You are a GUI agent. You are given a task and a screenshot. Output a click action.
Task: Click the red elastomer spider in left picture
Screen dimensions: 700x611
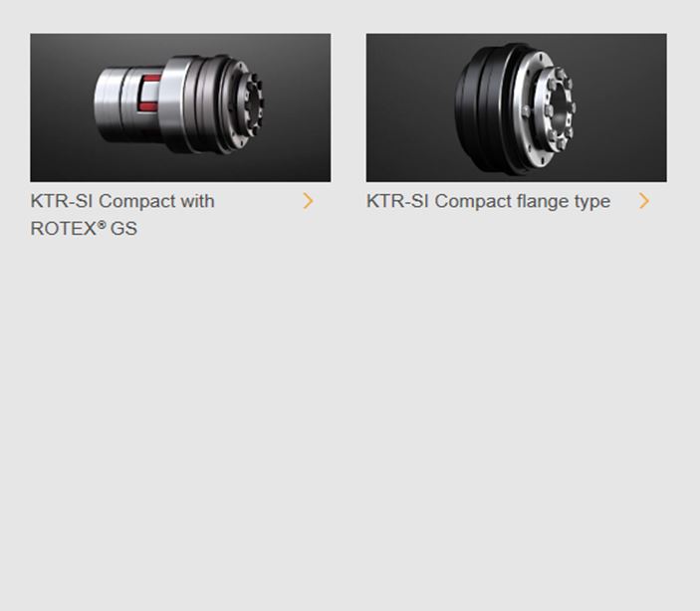[x=149, y=93]
